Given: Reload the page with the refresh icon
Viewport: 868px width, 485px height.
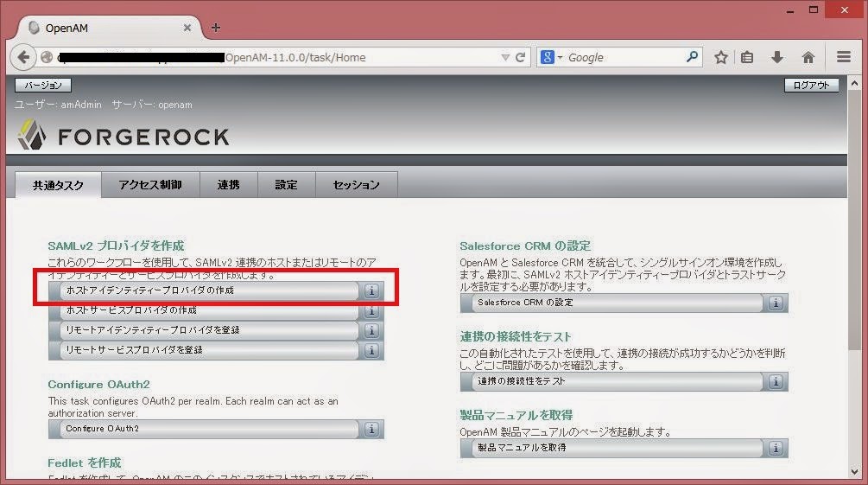Looking at the screenshot, I should tap(520, 57).
